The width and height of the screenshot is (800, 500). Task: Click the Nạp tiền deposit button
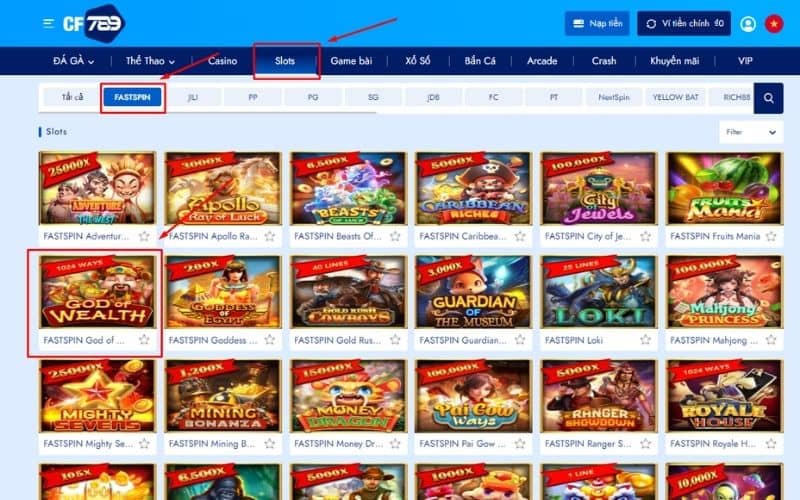pos(597,23)
